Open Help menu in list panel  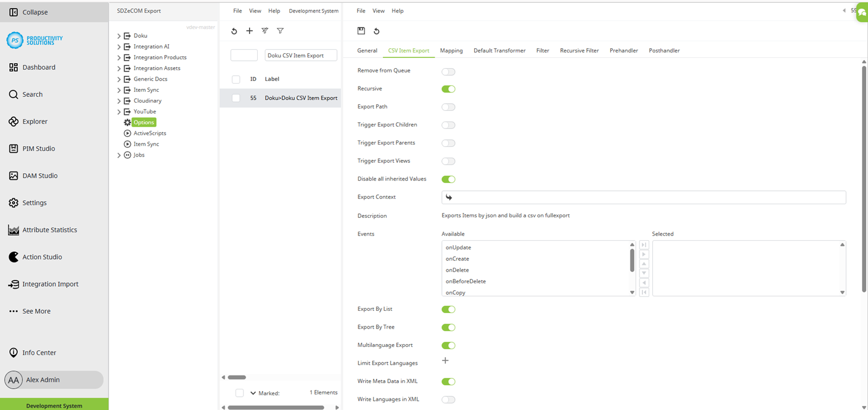[274, 11]
